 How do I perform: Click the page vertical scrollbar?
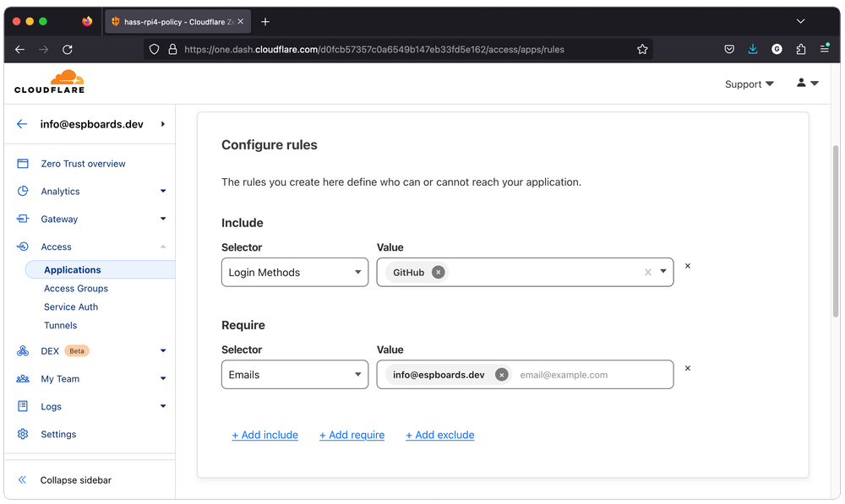click(836, 228)
